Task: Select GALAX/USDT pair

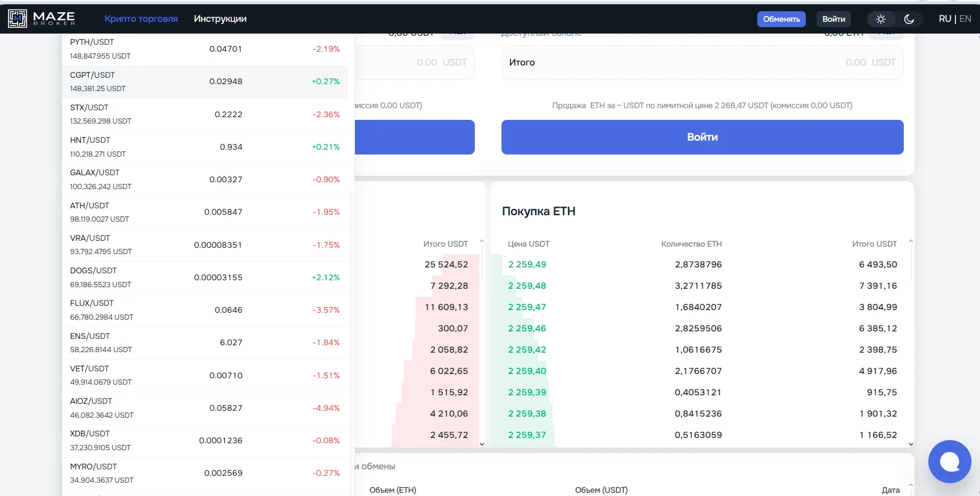Action: [x=205, y=180]
